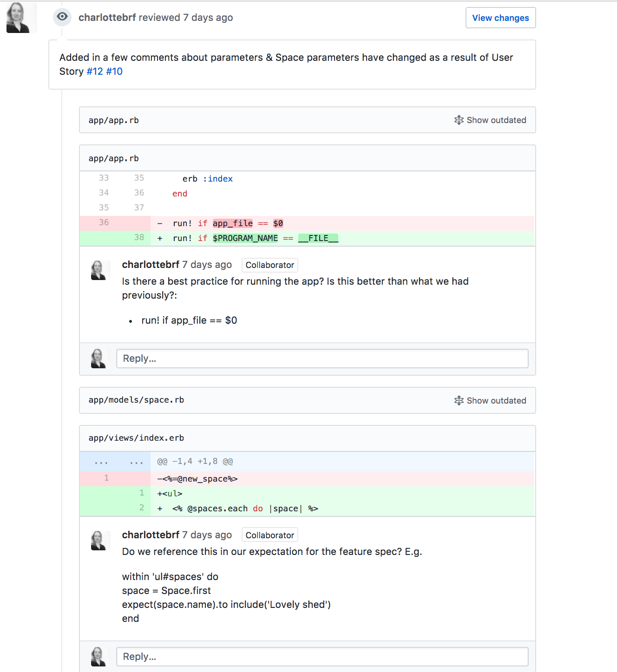This screenshot has height=672, width=617.
Task: Click the View changes button
Action: [500, 18]
